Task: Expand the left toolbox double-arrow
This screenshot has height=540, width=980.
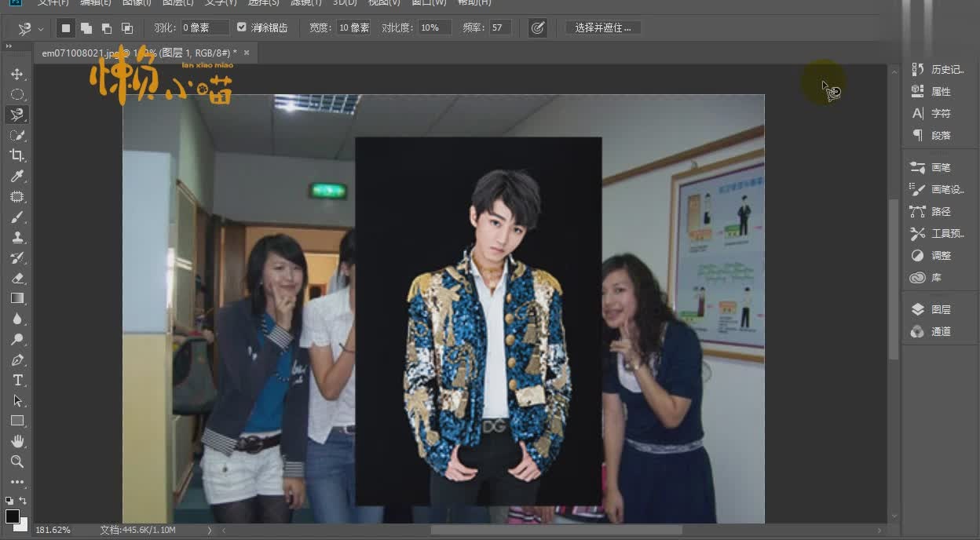Action: pyautogui.click(x=9, y=47)
